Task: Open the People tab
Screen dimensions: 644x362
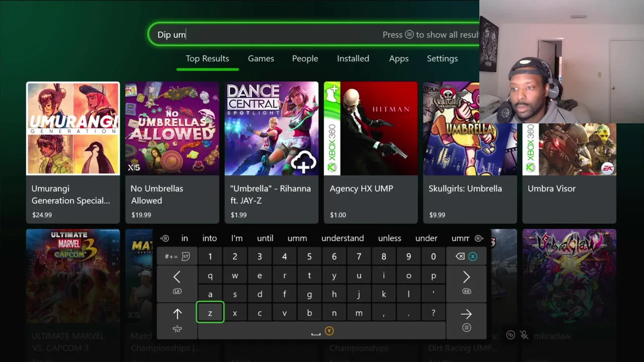Action: [x=305, y=59]
